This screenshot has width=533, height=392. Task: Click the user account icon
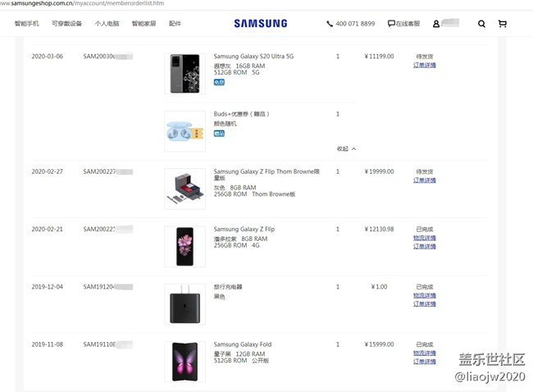coord(436,24)
